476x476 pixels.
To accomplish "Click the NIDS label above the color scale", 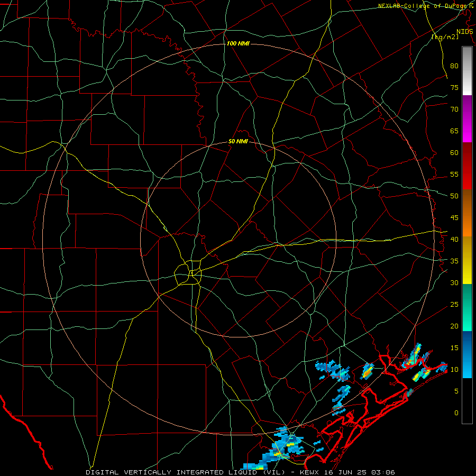I will coord(465,32).
